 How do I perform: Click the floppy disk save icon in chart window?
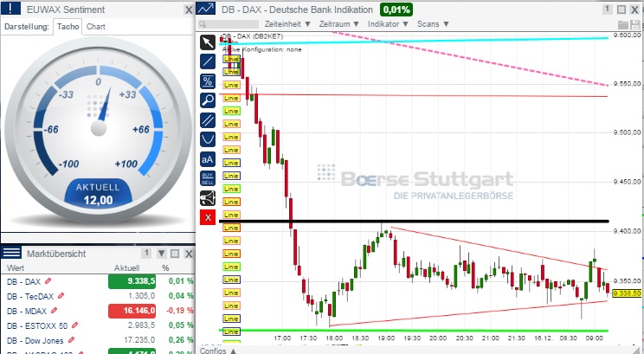pyautogui.click(x=636, y=24)
